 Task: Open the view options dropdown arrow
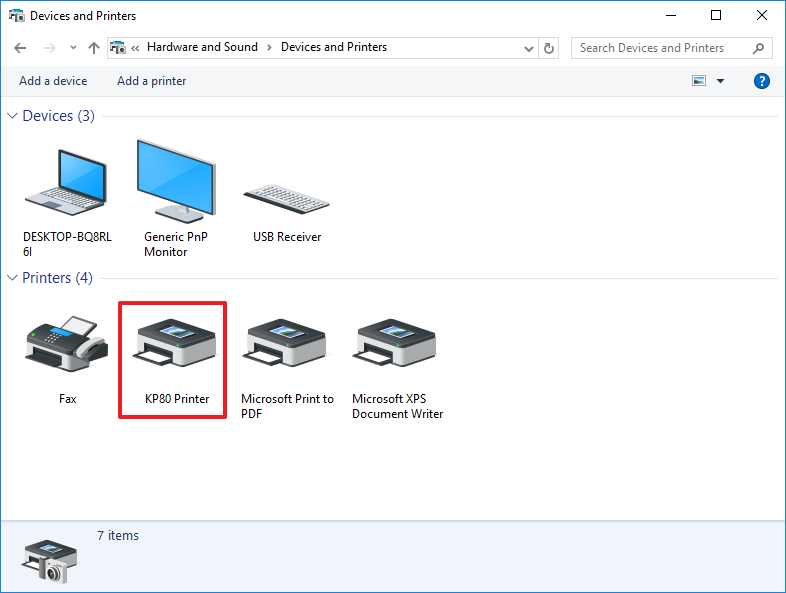(x=720, y=81)
